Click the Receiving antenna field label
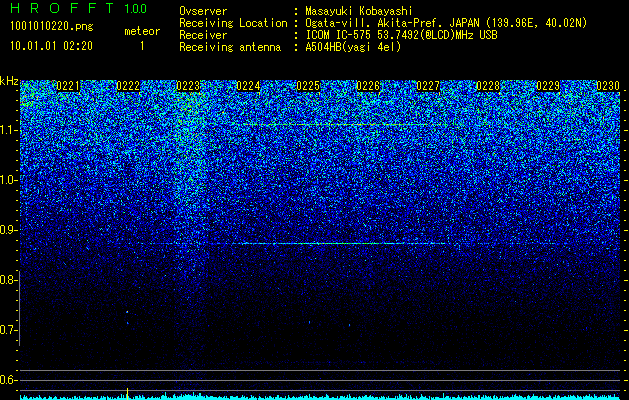The image size is (629, 400). (x=230, y=47)
